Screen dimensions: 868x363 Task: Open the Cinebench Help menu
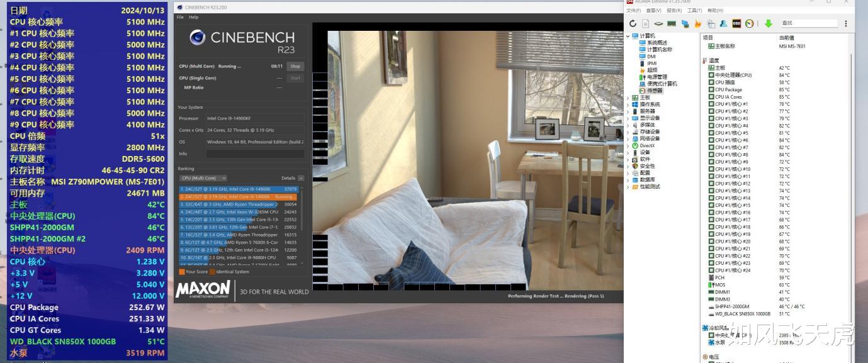coord(194,17)
